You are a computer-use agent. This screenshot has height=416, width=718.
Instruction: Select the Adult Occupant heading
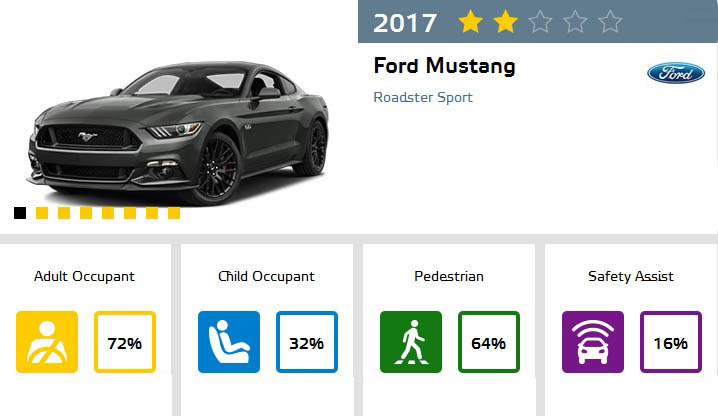pos(84,277)
